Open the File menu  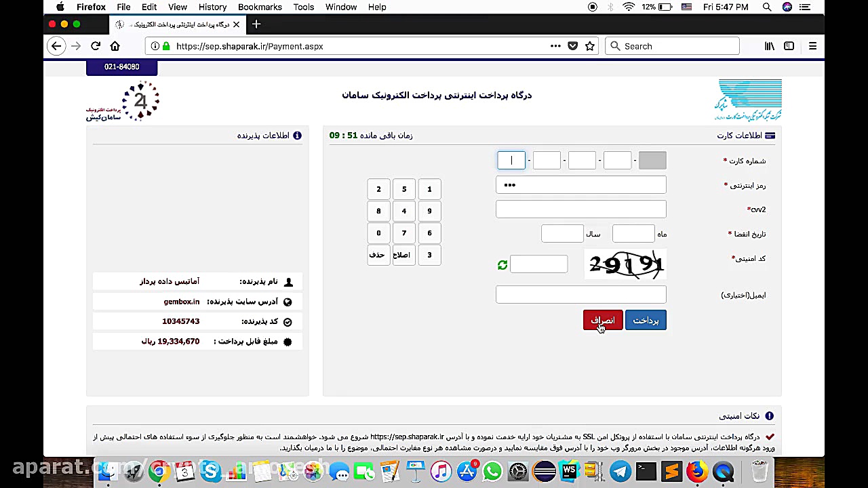123,7
